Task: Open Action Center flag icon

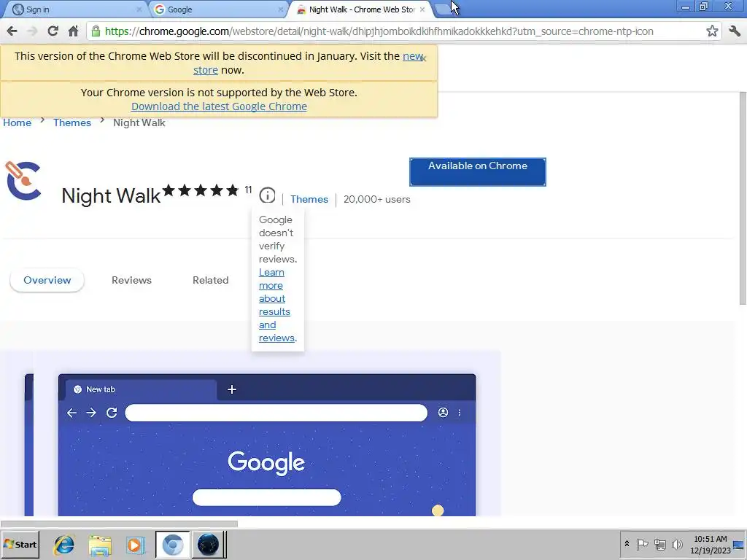Action: coord(642,544)
